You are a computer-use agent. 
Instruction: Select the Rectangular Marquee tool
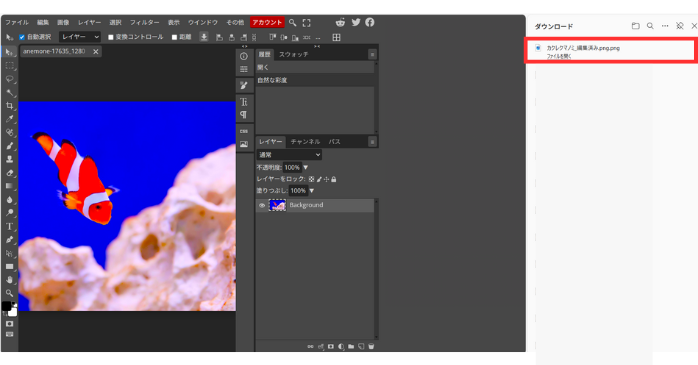(9, 65)
